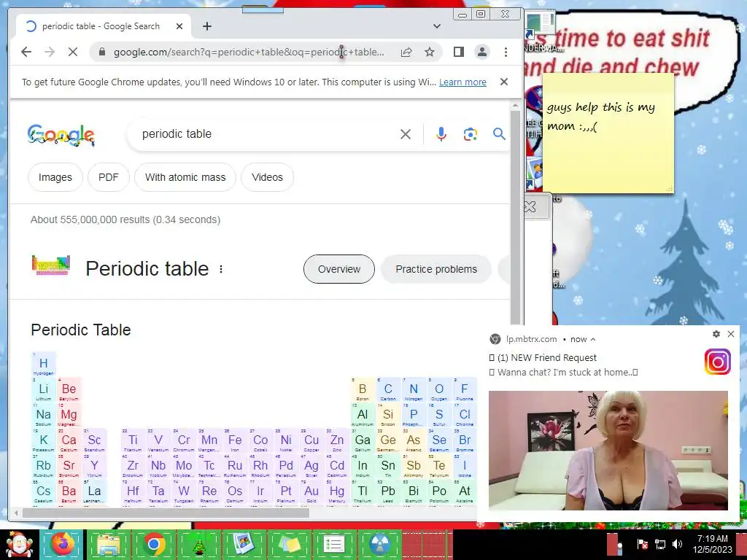Dismiss the Chrome updates notice bar
Image resolution: width=747 pixels, height=560 pixels.
tap(504, 82)
